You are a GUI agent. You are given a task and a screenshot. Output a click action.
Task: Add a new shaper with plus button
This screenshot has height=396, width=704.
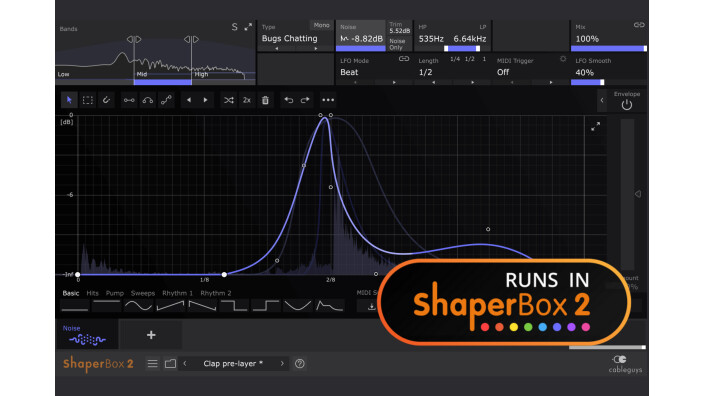(x=151, y=335)
